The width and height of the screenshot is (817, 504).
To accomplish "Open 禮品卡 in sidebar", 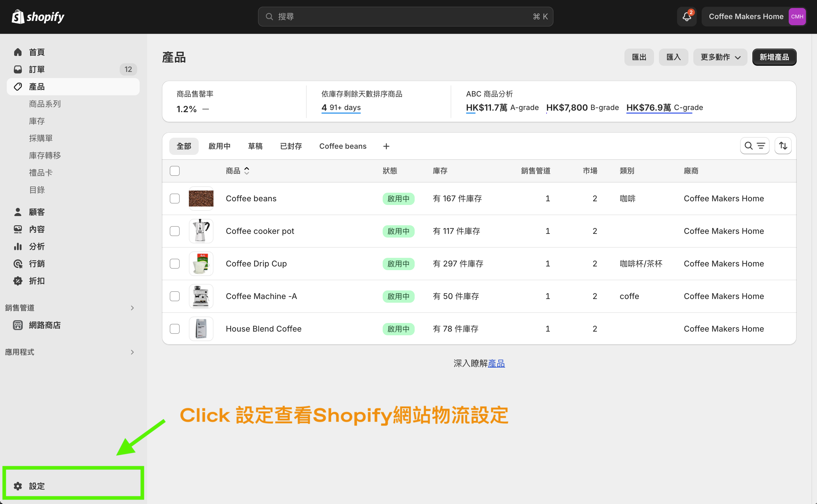I will (x=41, y=173).
